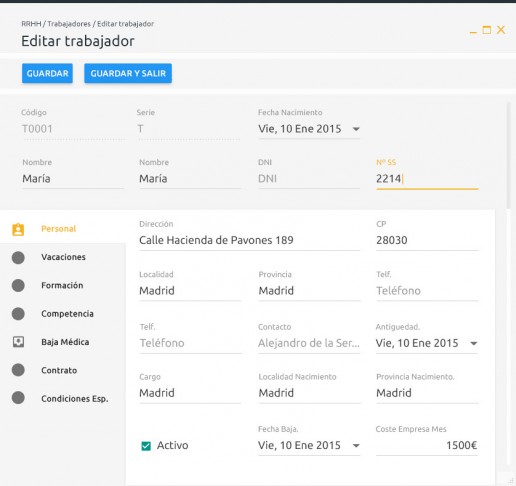Click the Vacaciones circle icon
516x486 pixels.
pyautogui.click(x=18, y=257)
